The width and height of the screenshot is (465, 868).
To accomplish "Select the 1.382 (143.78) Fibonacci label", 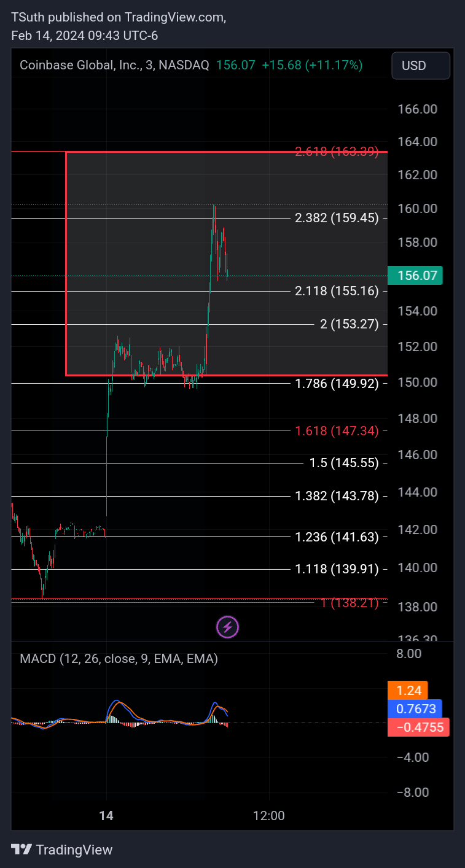I will tap(337, 496).
